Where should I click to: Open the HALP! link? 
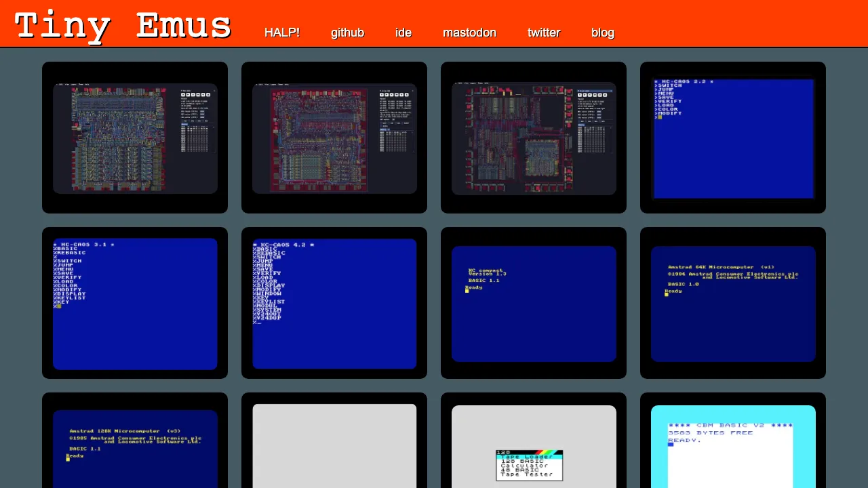click(282, 33)
